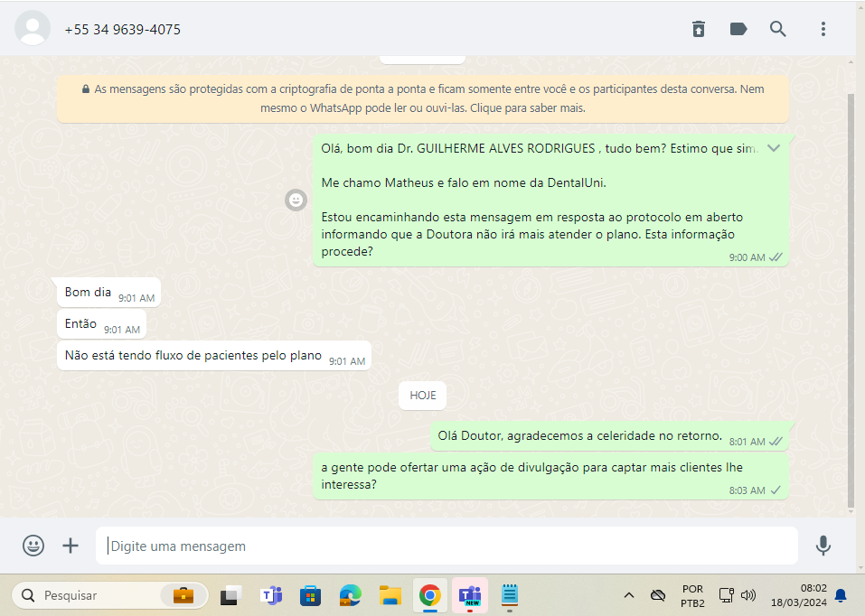Click chat vertical scrollbar
This screenshot has width=865, height=616.
[851, 301]
